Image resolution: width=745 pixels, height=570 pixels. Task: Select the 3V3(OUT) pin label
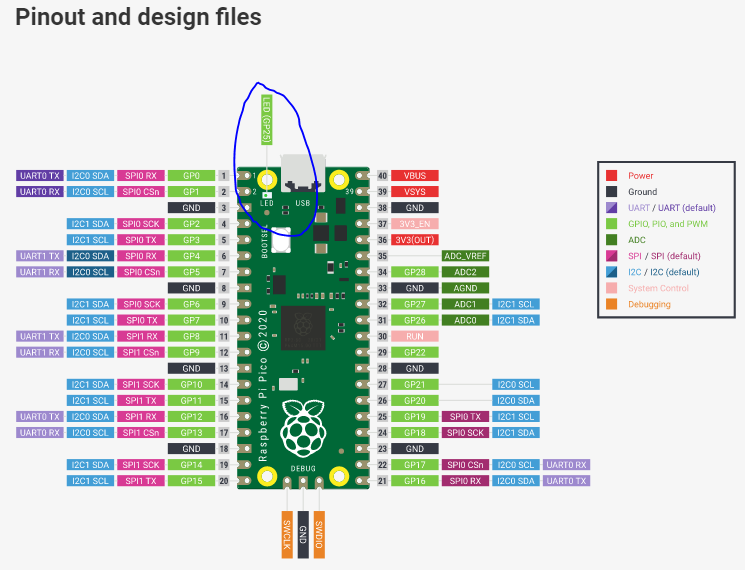click(415, 240)
